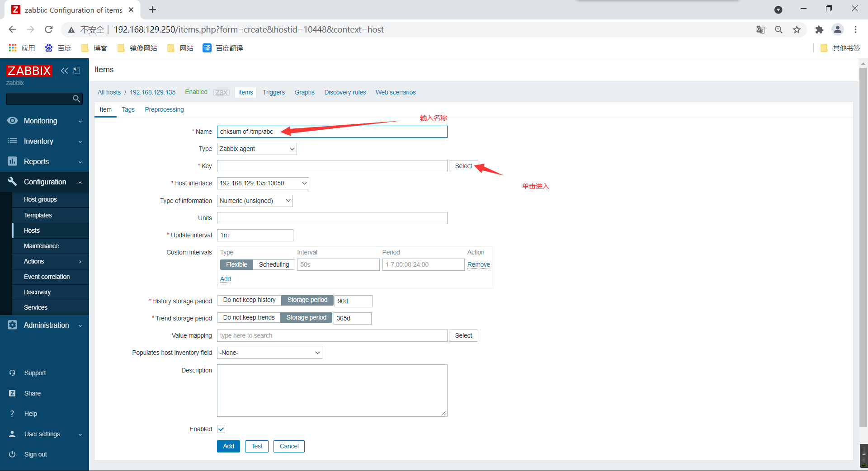The image size is (868, 471).
Task: Click the zoom magnifier icon in address bar
Action: point(778,29)
